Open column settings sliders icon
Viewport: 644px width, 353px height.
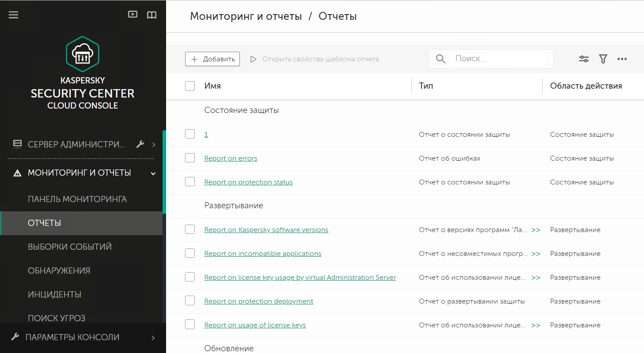584,59
